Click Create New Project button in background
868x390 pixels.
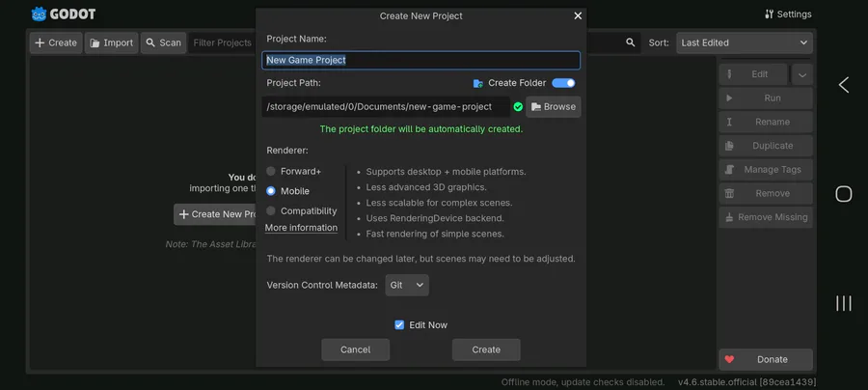[215, 214]
